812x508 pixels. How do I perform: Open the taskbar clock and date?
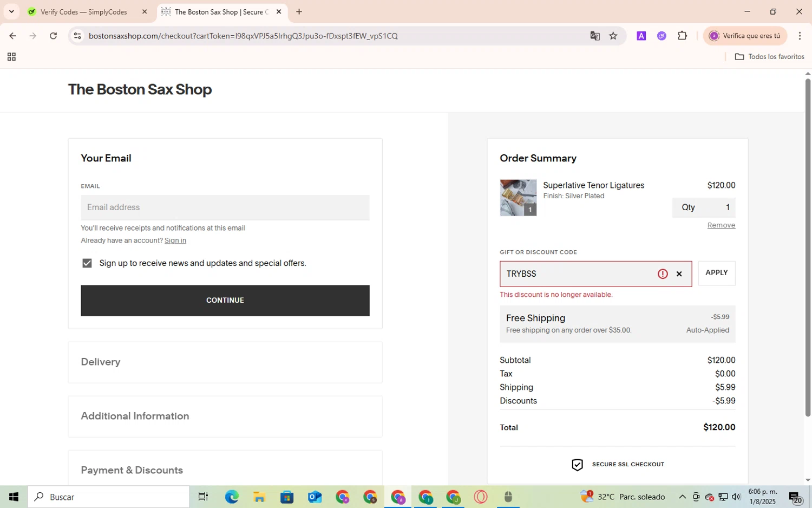762,497
